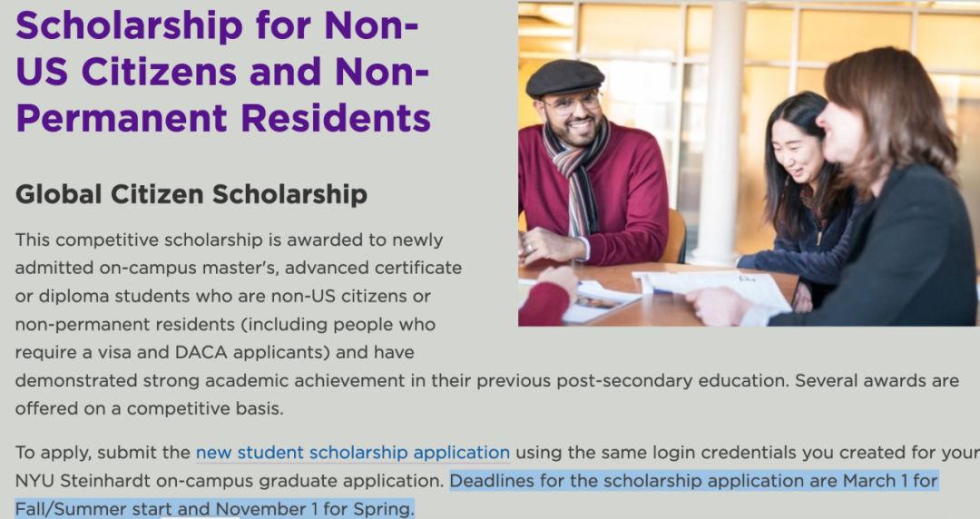
Task: Open the new student scholarship application link
Action: (353, 452)
